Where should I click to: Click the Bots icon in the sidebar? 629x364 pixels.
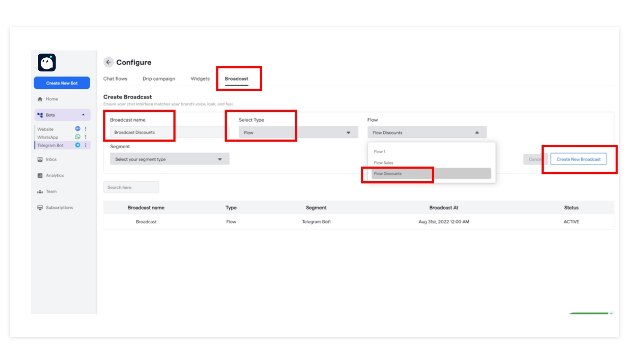tap(40, 115)
